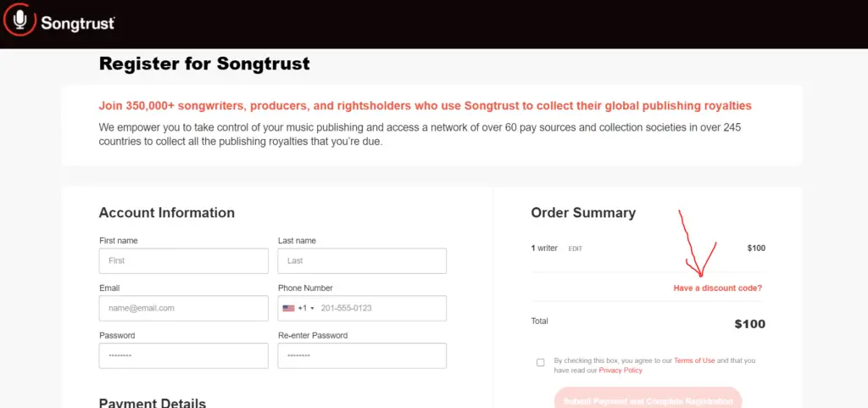Open the Privacy Policy link

coord(620,371)
